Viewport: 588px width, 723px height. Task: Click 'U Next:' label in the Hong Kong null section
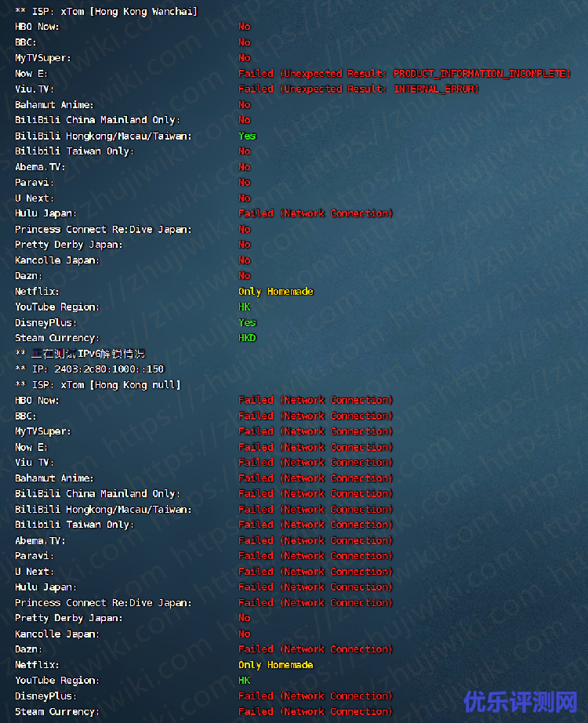pyautogui.click(x=34, y=572)
